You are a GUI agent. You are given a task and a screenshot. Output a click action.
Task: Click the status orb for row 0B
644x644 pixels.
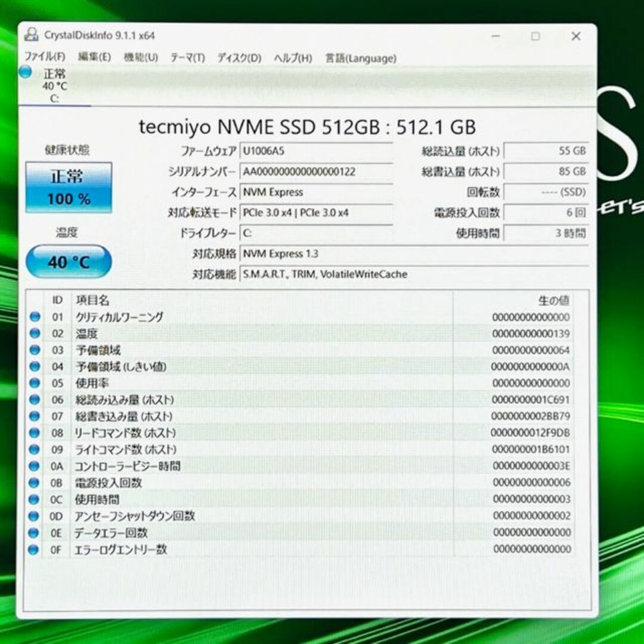(x=34, y=482)
